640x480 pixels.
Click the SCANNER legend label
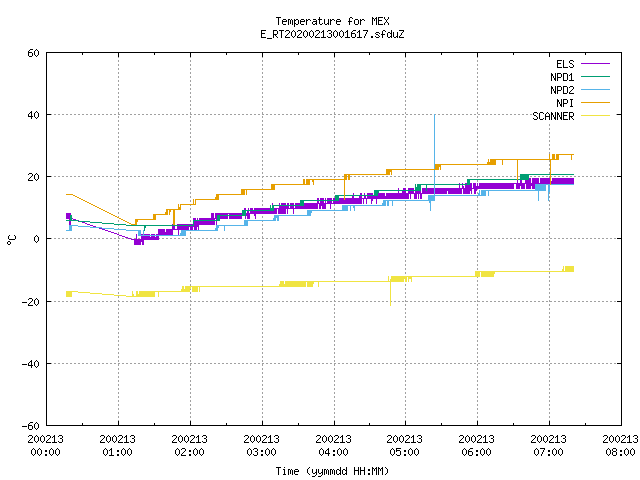click(x=553, y=116)
